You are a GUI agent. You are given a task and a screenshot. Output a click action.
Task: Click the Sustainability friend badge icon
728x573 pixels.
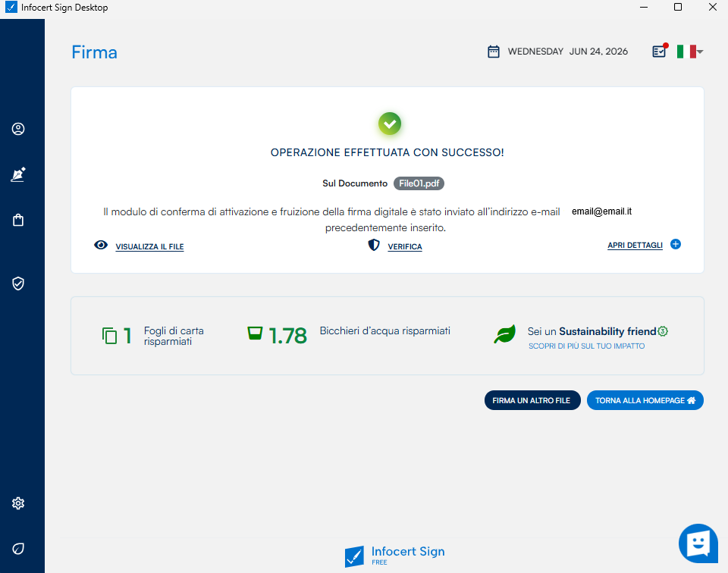(663, 331)
